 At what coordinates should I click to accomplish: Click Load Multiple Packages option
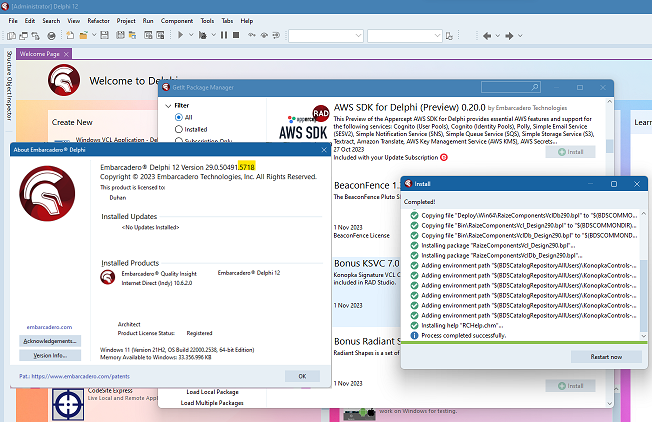click(x=212, y=403)
